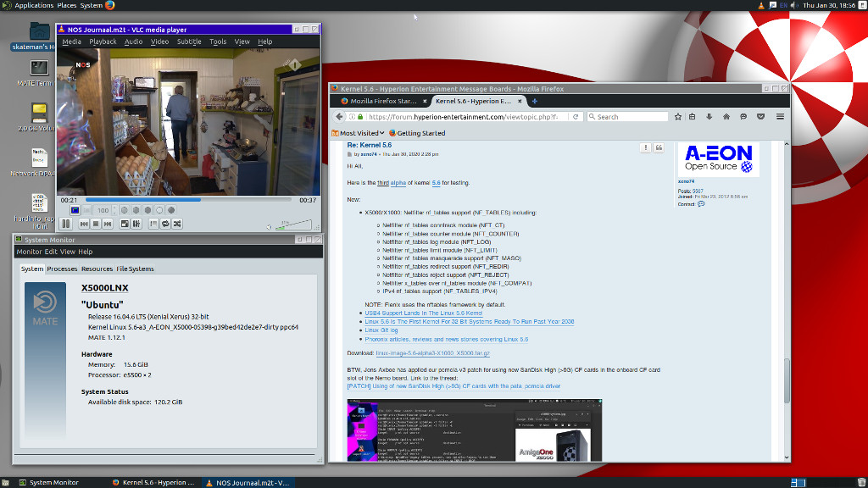Open 'Linux Git log' link
868x488 pixels.
pyautogui.click(x=381, y=330)
